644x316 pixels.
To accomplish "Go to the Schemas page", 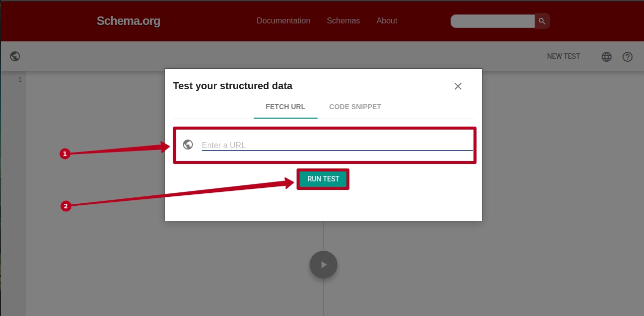I will coord(343,21).
